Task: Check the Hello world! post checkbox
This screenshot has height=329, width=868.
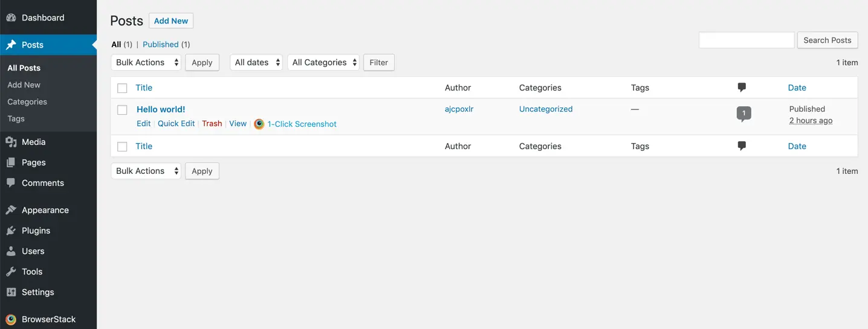Action: [x=122, y=110]
